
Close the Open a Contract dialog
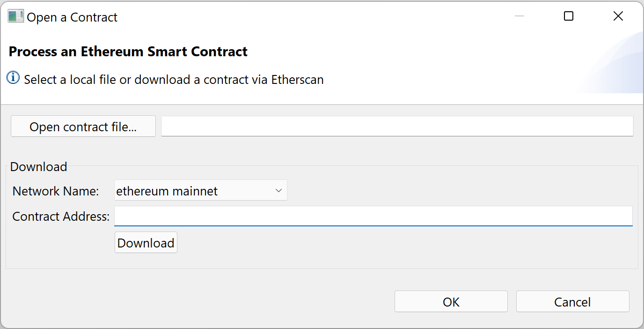pos(618,16)
